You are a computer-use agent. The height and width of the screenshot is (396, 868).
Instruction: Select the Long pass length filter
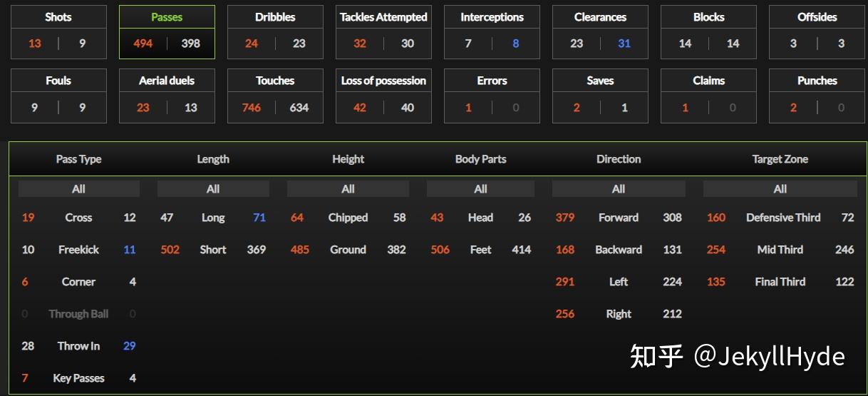coord(213,218)
